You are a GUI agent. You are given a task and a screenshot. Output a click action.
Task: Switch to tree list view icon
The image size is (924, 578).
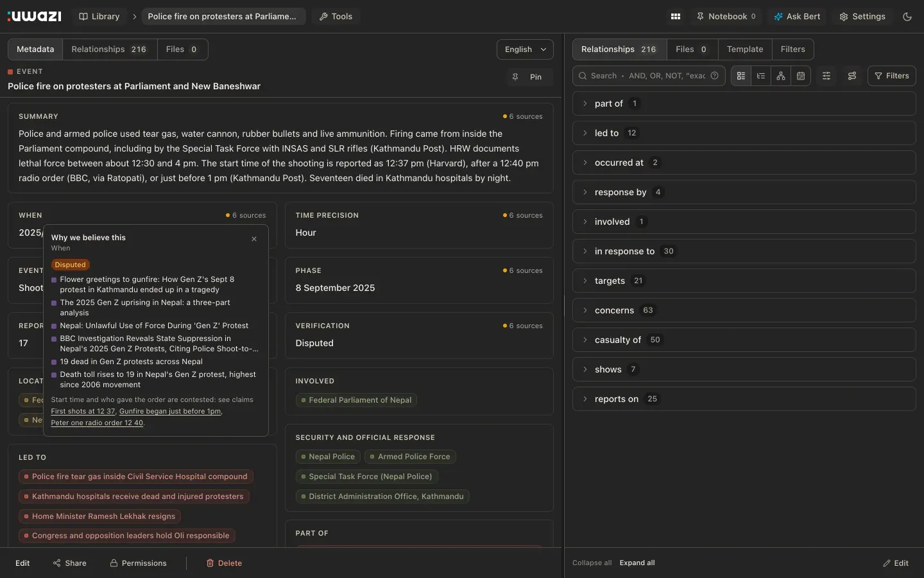pos(761,76)
